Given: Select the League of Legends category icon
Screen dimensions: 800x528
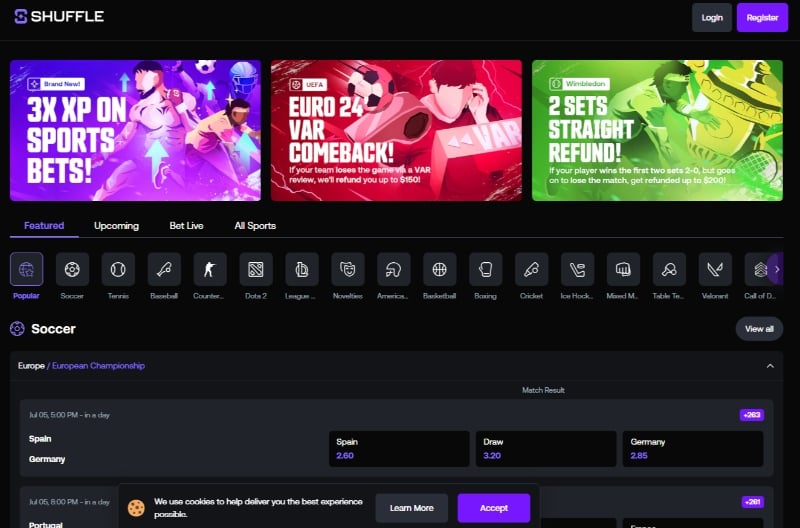Looking at the screenshot, I should pyautogui.click(x=302, y=269).
